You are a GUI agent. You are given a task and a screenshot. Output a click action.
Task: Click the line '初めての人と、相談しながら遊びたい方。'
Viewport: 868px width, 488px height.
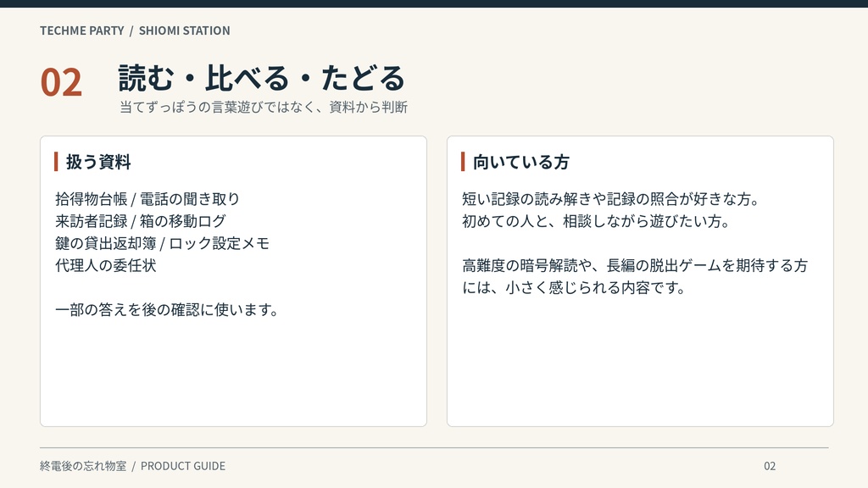coord(597,221)
